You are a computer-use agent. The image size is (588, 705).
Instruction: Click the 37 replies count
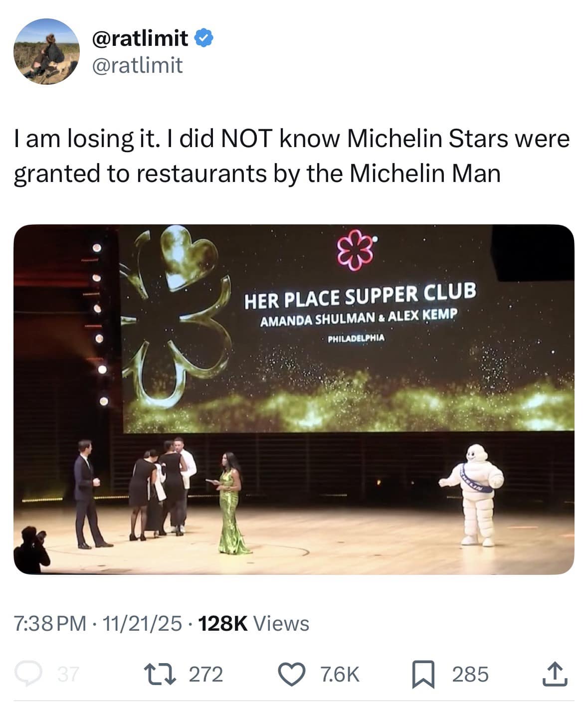(x=68, y=675)
